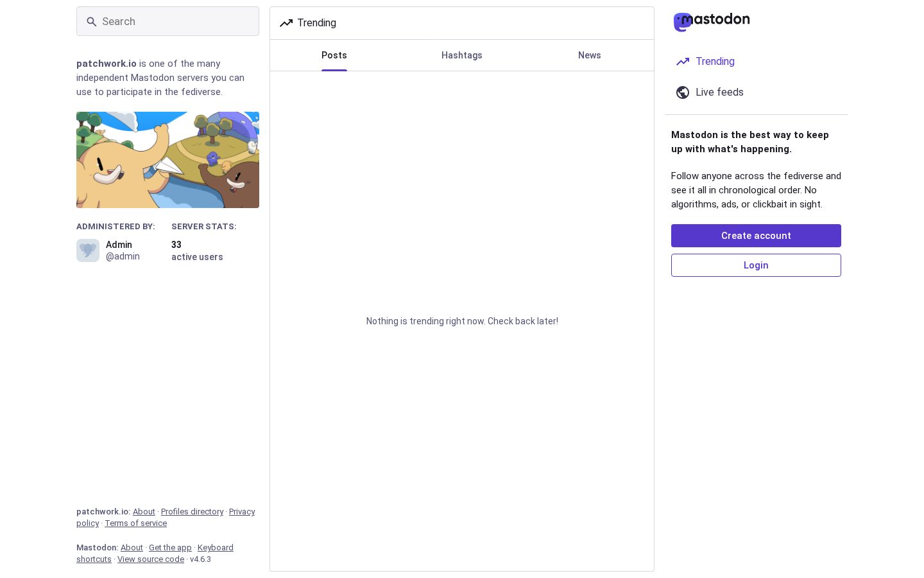This screenshot has height=578, width=924.
Task: Open patchwork.io About link
Action: (144, 512)
